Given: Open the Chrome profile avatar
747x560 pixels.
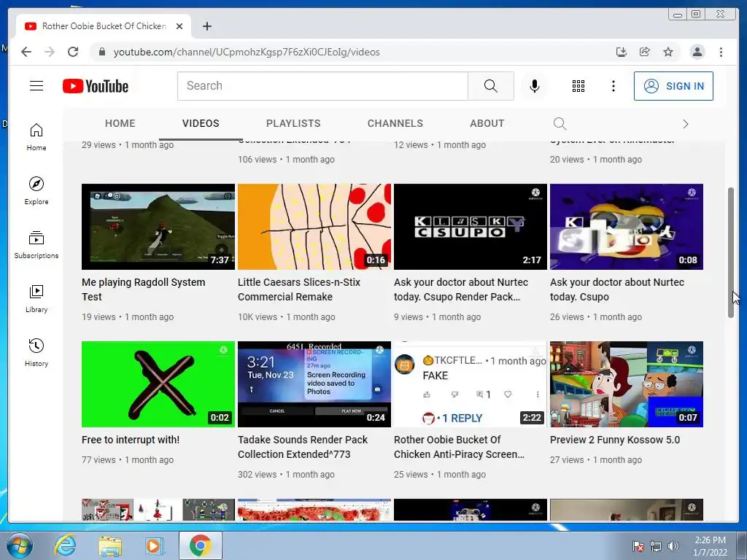Looking at the screenshot, I should coord(697,52).
